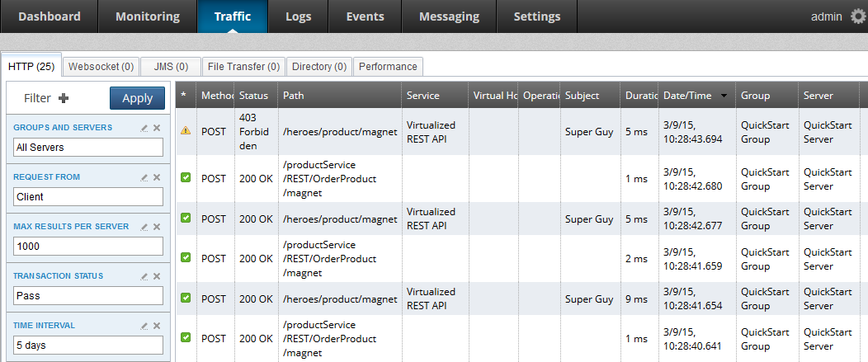Sort by the Status column header
Image resolution: width=868 pixels, height=362 pixels.
click(x=257, y=95)
